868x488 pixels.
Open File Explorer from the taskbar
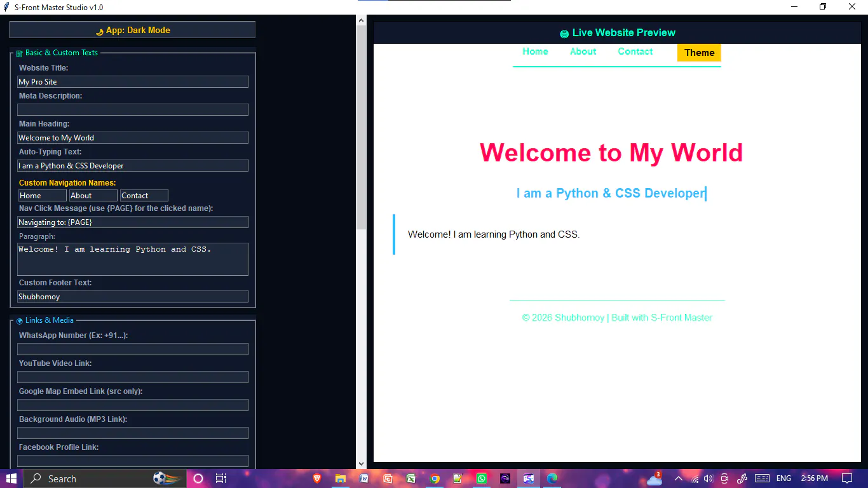[341, 478]
